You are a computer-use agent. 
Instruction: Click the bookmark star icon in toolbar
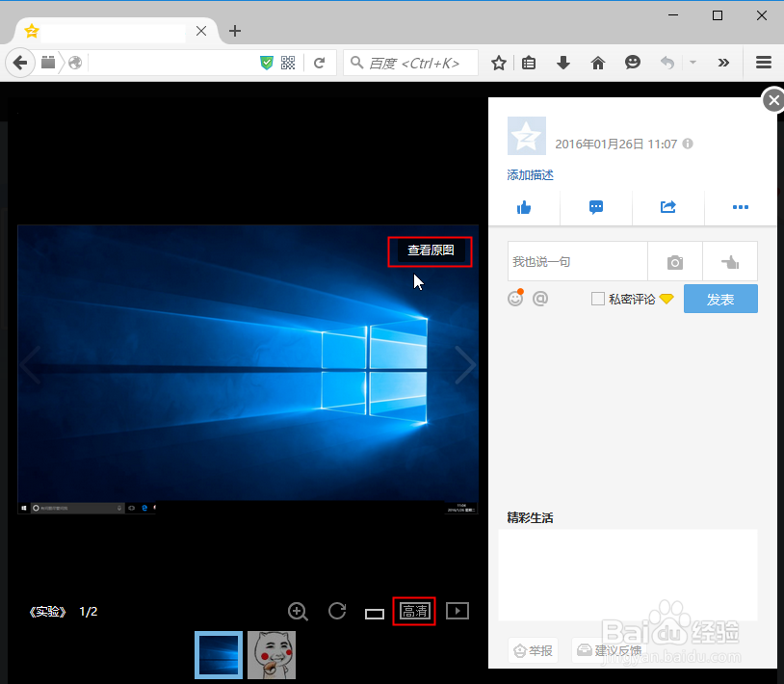(x=499, y=63)
